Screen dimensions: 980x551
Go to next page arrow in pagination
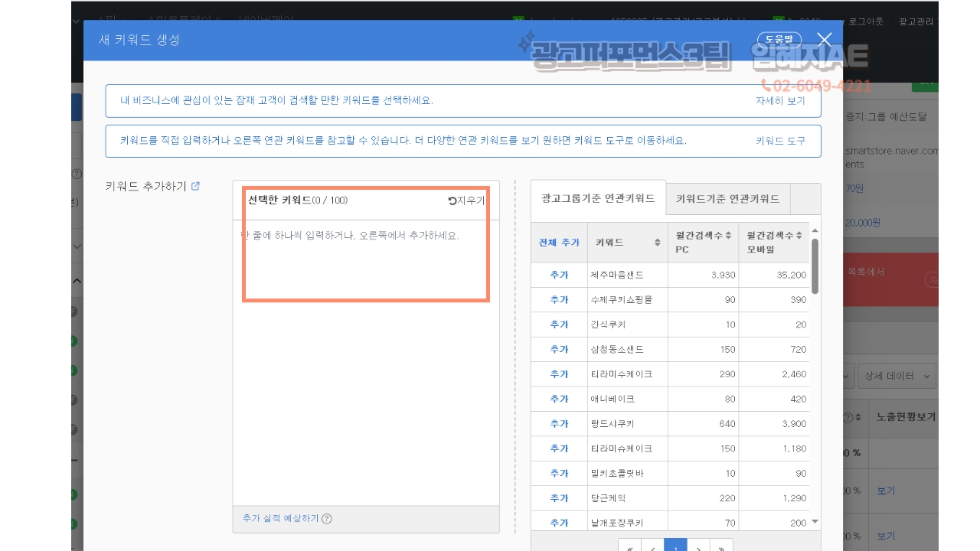pos(698,546)
